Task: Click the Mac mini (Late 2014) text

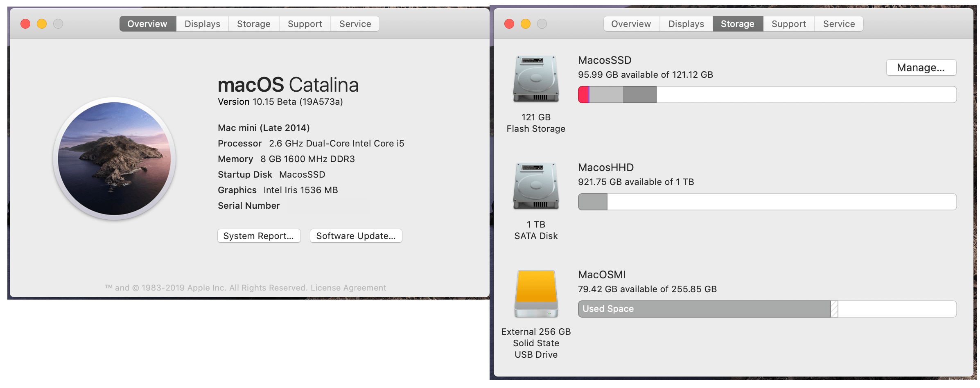Action: pos(264,128)
